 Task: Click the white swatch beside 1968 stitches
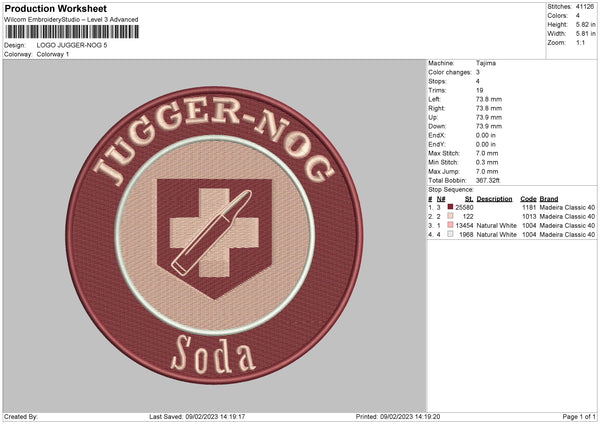(450, 234)
